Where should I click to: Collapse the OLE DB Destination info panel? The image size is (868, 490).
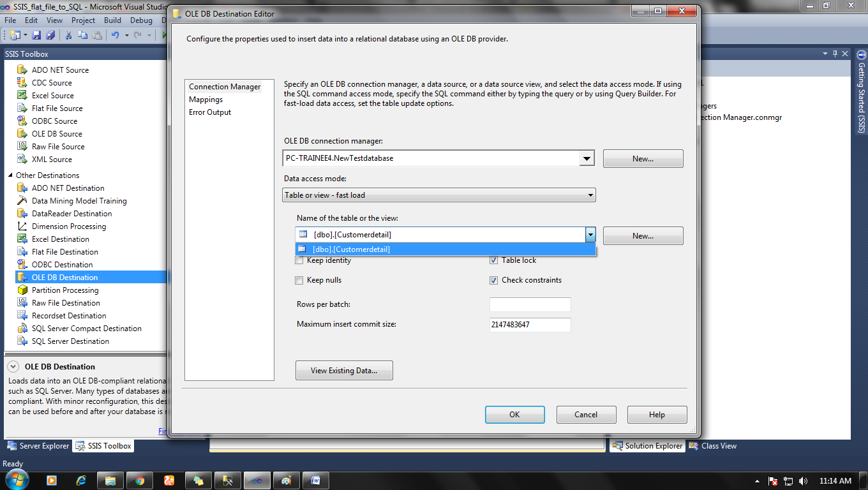tap(13, 367)
